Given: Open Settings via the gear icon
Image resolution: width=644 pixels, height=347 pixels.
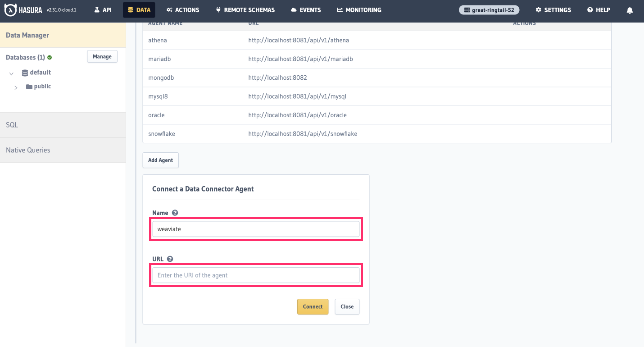Looking at the screenshot, I should click(x=553, y=9).
